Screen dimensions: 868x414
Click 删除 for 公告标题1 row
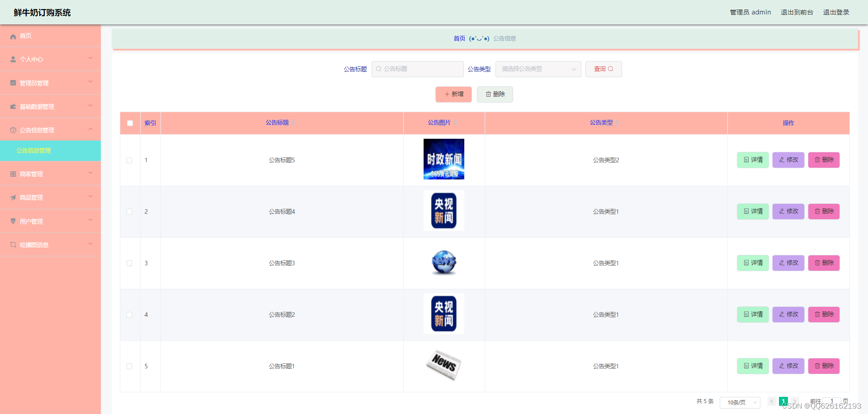[824, 366]
